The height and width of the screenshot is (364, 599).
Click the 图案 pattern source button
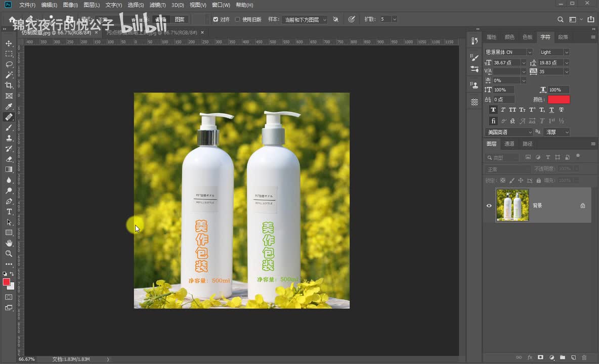point(180,19)
